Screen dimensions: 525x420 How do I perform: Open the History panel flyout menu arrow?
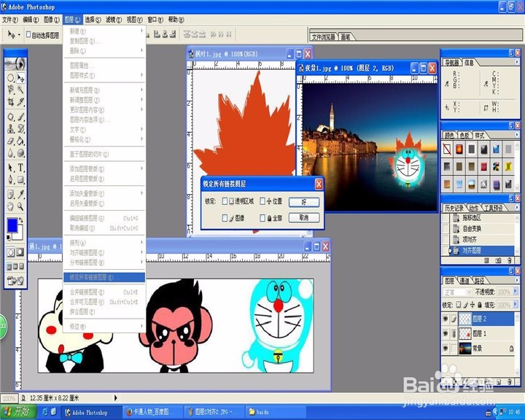(517, 207)
